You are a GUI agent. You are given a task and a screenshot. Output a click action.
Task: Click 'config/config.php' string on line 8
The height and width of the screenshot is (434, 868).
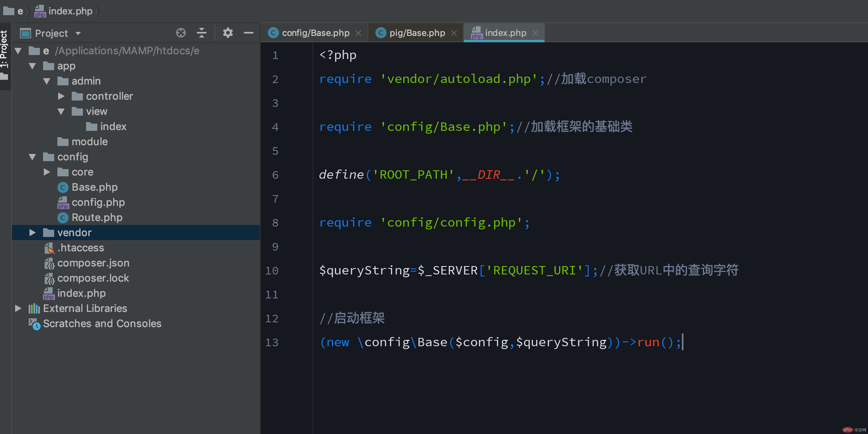pos(451,223)
